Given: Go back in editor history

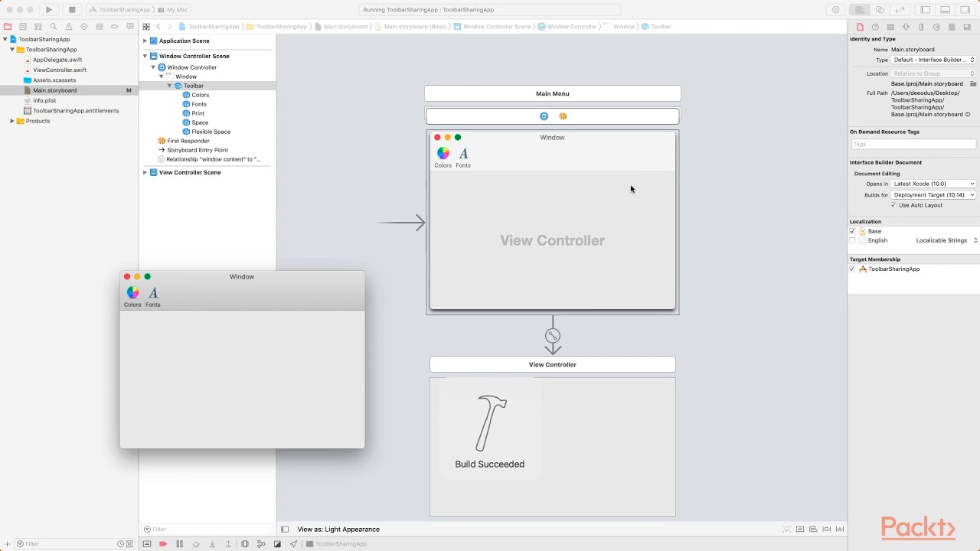Looking at the screenshot, I should pyautogui.click(x=158, y=27).
